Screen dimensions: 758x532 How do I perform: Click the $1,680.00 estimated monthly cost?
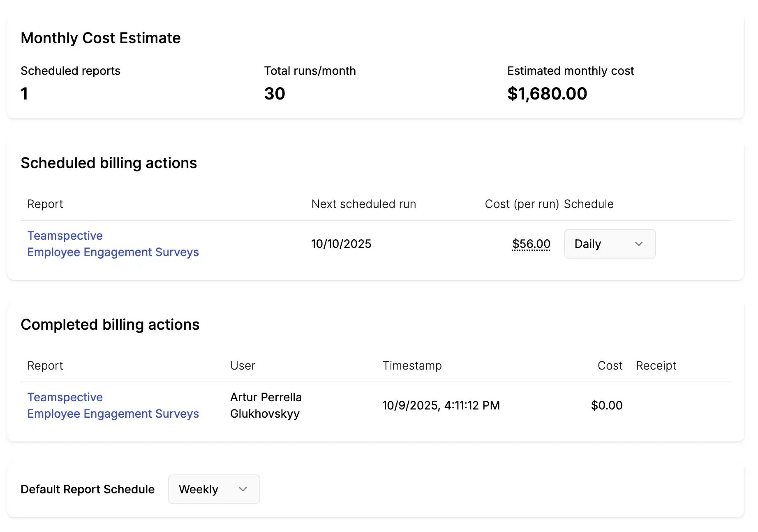(547, 94)
